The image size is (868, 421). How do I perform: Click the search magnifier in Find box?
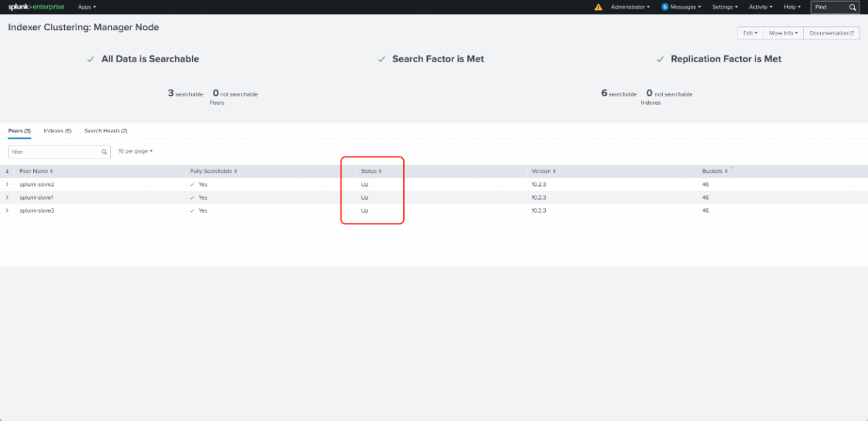tap(853, 7)
